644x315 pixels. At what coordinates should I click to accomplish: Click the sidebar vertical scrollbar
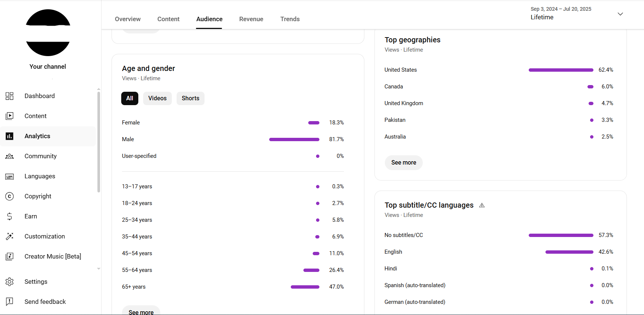pyautogui.click(x=99, y=141)
